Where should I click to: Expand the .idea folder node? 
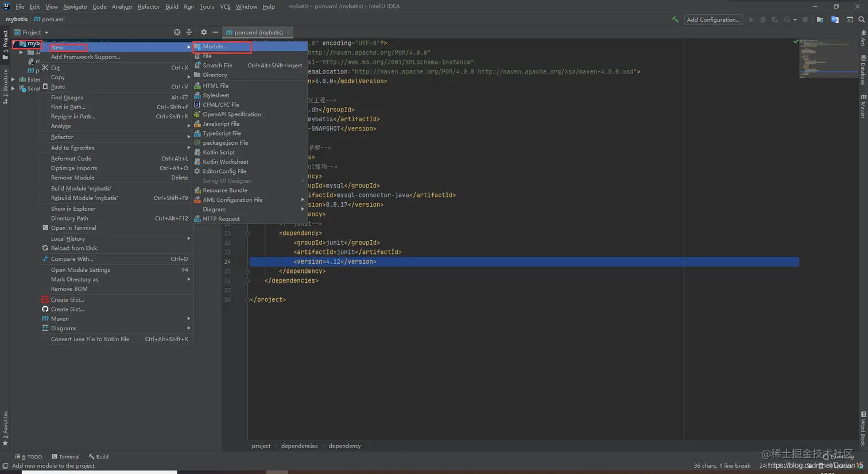coord(21,52)
